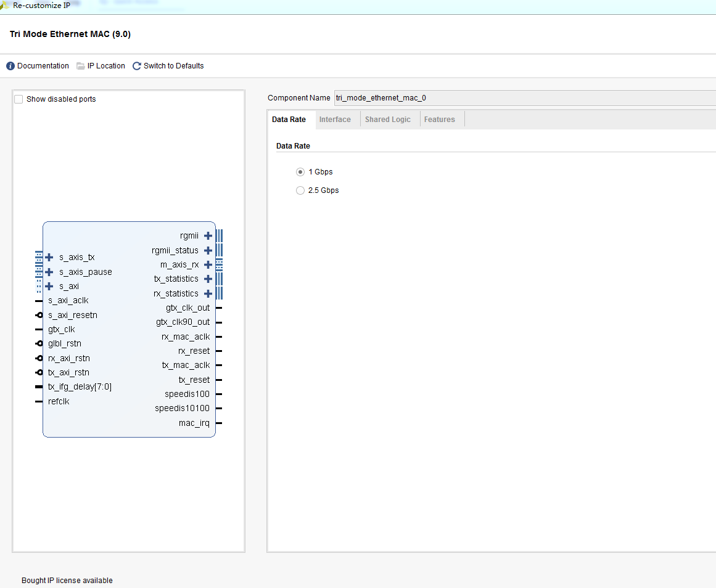Select the rx_reset port label
This screenshot has height=588, width=716.
[194, 351]
